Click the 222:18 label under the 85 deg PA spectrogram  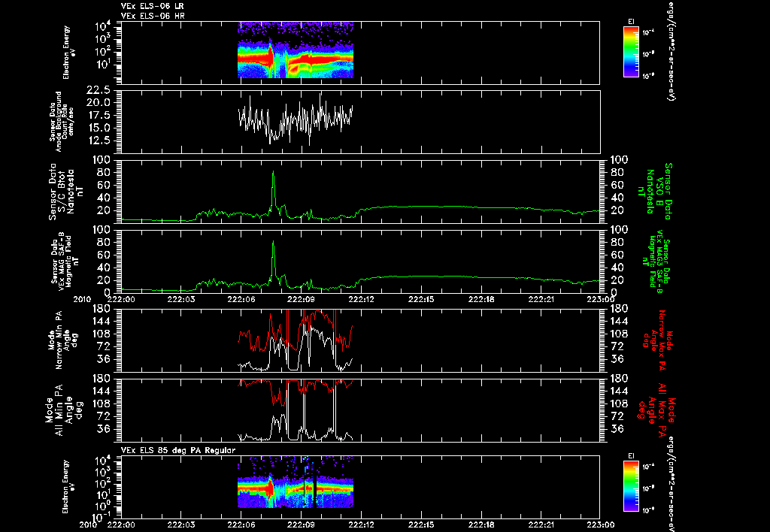[481, 524]
